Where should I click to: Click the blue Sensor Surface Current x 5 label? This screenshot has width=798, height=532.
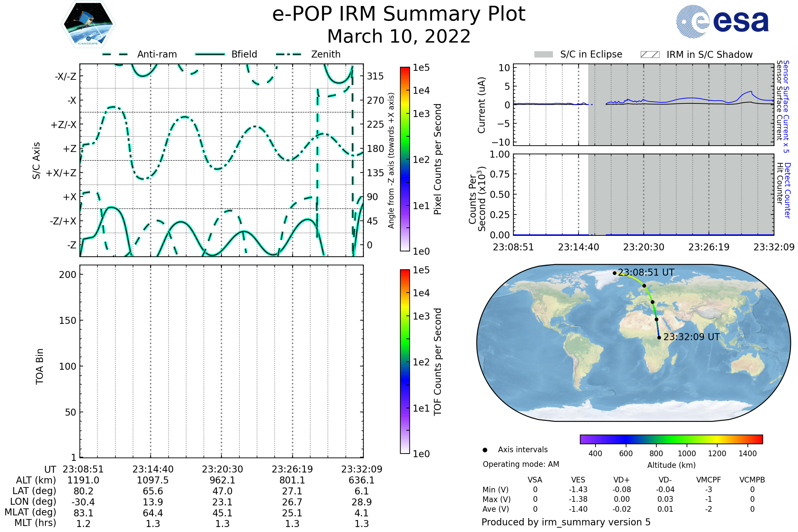[x=786, y=106]
